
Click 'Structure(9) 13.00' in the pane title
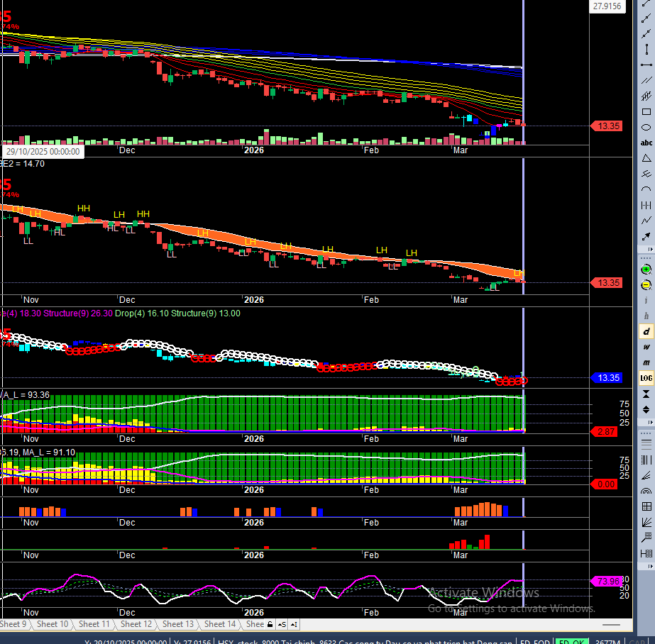tap(206, 313)
